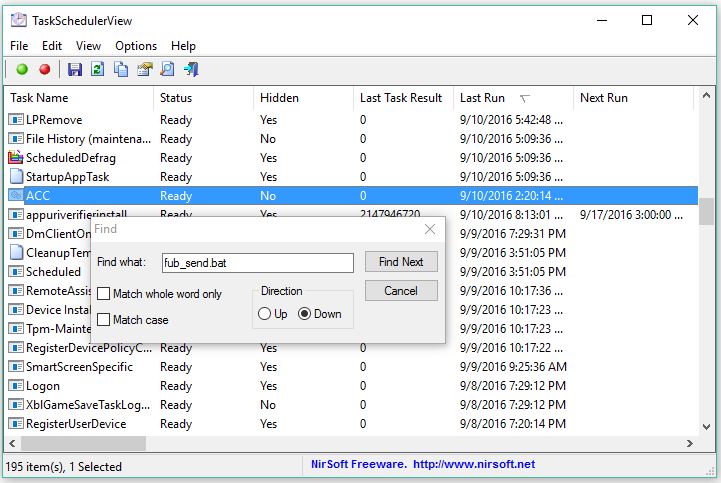Select the Logon task name

point(43,385)
